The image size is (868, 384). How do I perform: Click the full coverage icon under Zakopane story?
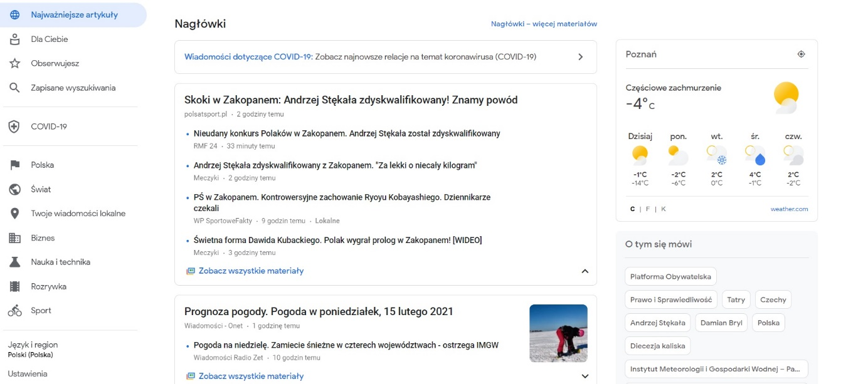191,271
